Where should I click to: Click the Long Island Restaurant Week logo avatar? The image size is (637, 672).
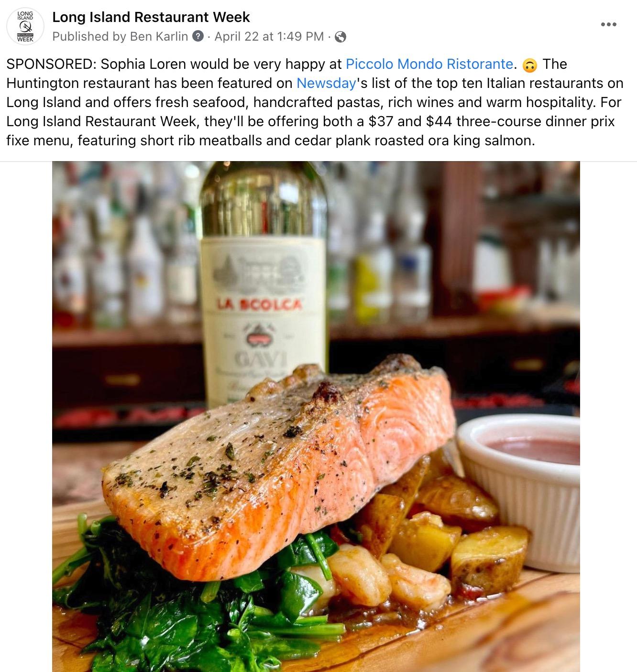tap(25, 26)
